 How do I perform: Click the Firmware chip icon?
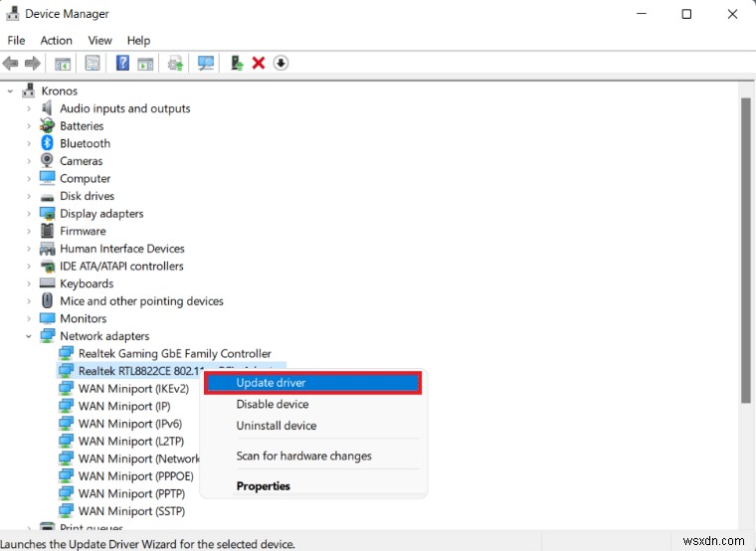point(48,231)
